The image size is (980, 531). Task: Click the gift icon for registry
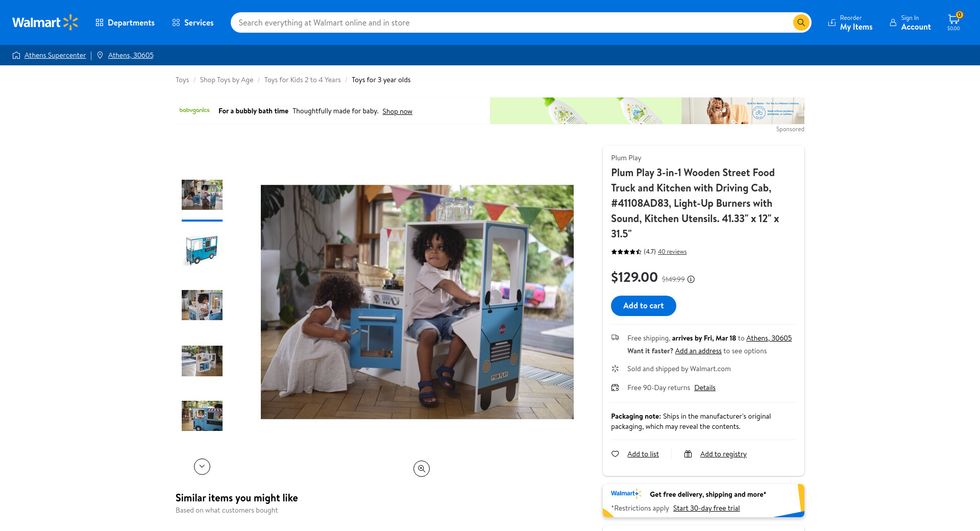click(x=688, y=454)
